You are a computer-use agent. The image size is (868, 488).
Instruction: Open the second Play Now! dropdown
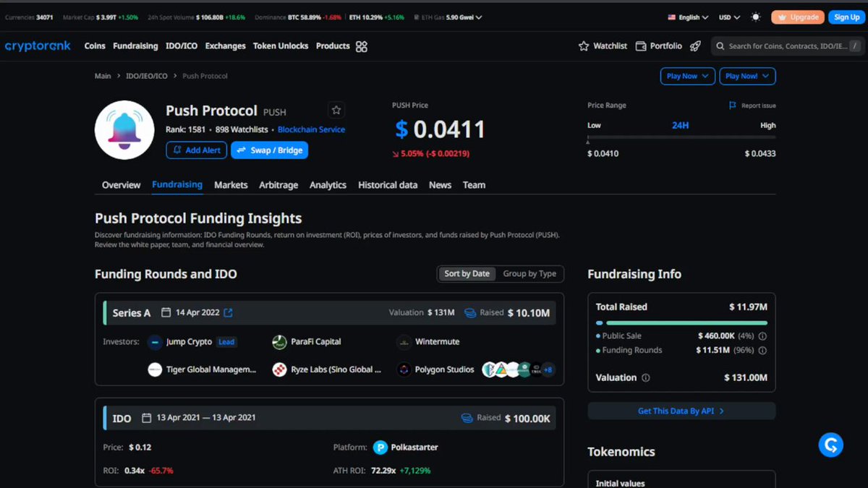pyautogui.click(x=747, y=76)
